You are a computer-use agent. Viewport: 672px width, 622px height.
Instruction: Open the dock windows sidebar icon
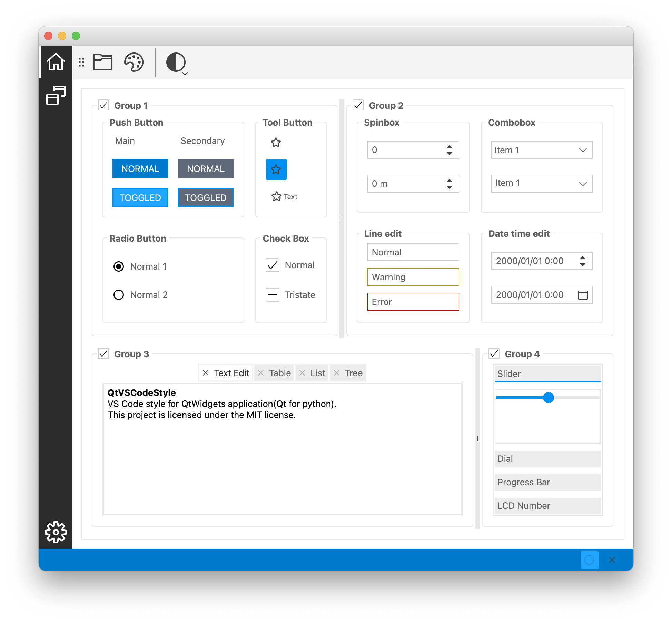coord(56,95)
